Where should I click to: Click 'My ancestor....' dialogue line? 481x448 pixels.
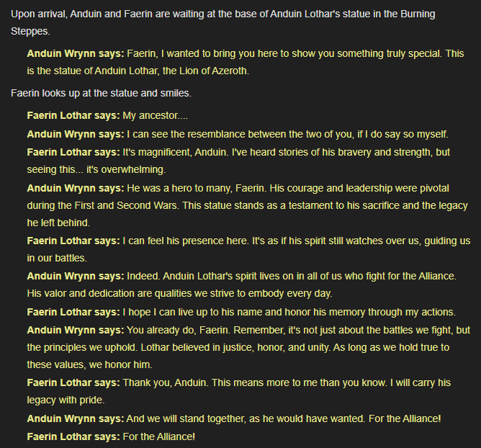(107, 116)
